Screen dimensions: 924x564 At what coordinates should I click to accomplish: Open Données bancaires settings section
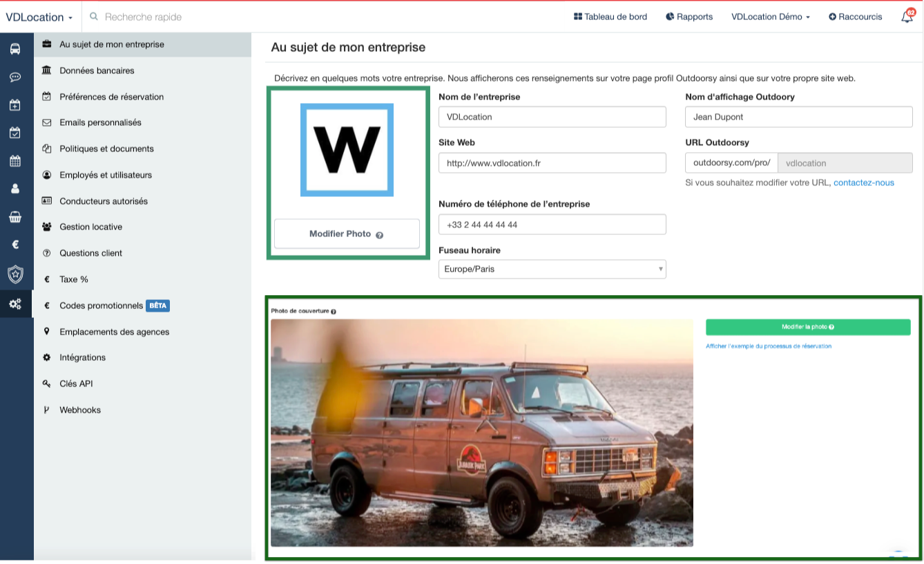tap(97, 70)
